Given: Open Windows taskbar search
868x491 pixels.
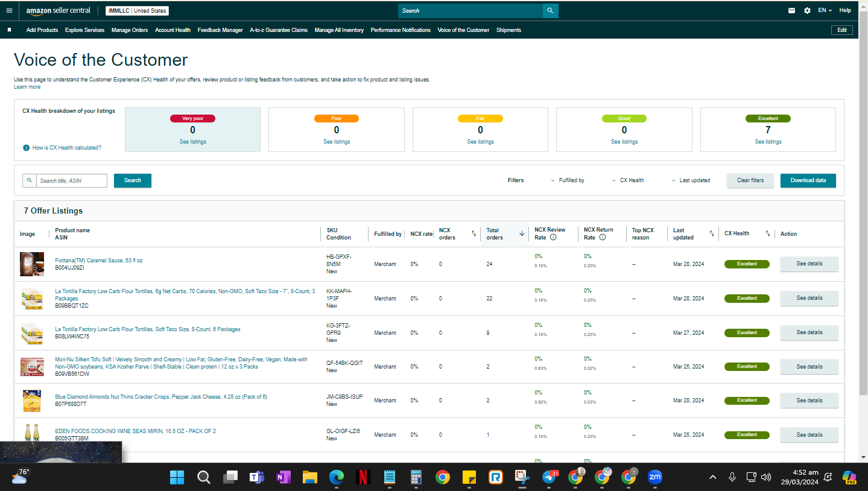Looking at the screenshot, I should pos(204,477).
